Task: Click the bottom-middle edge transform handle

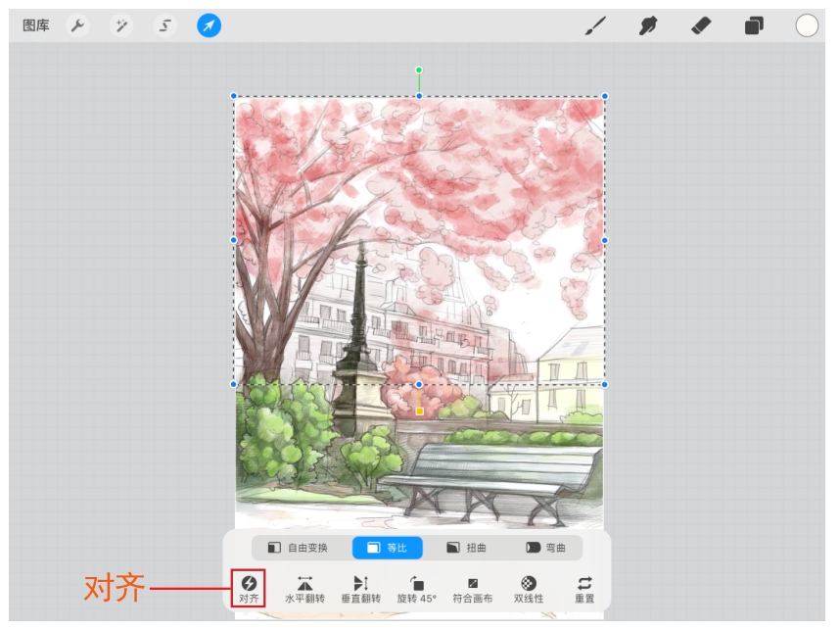Action: tap(419, 384)
